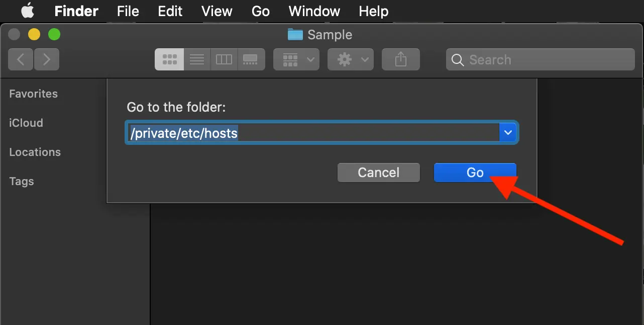Image resolution: width=644 pixels, height=325 pixels.
Task: Open the View menu in the menu bar
Action: 217,11
